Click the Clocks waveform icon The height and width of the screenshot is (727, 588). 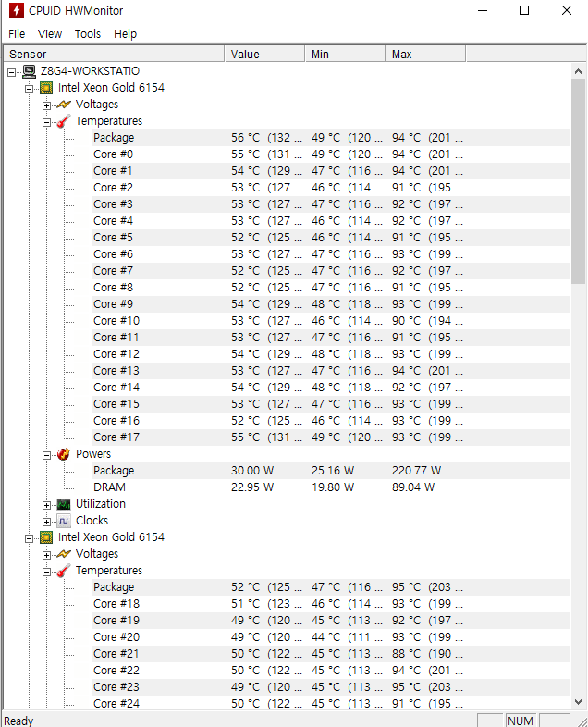pos(64,521)
